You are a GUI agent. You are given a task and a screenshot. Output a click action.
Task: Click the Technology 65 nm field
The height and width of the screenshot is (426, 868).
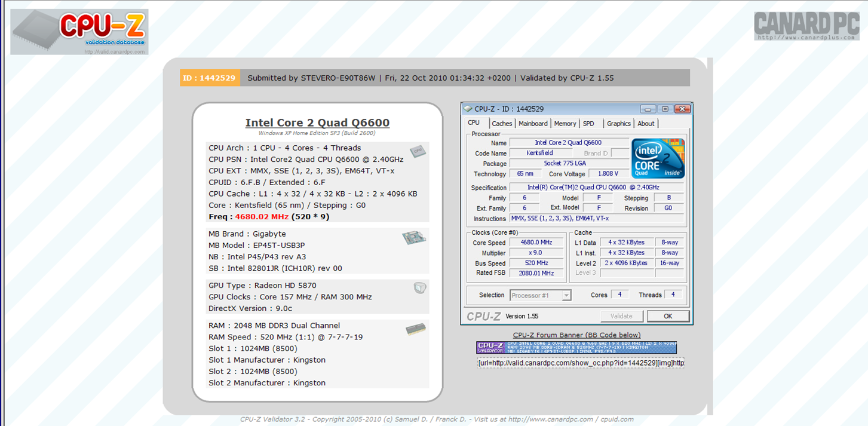526,173
